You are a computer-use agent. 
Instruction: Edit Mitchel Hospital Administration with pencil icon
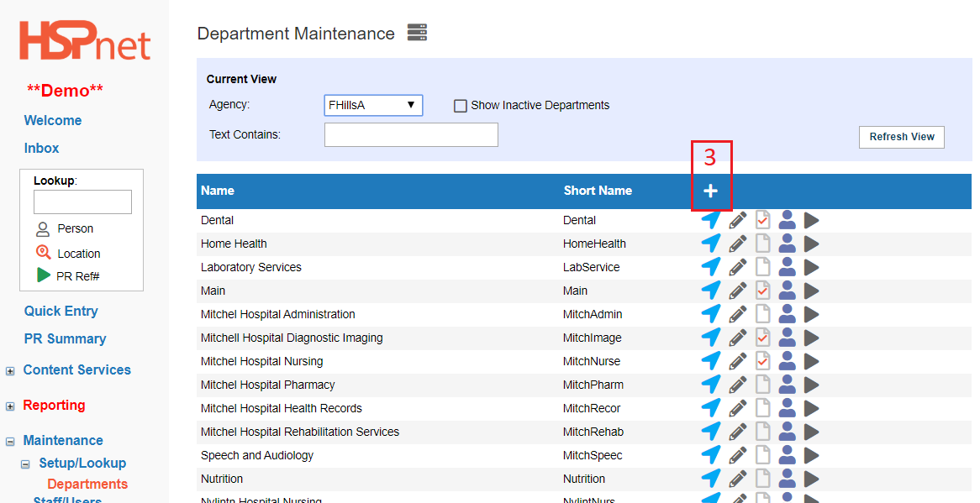(737, 315)
